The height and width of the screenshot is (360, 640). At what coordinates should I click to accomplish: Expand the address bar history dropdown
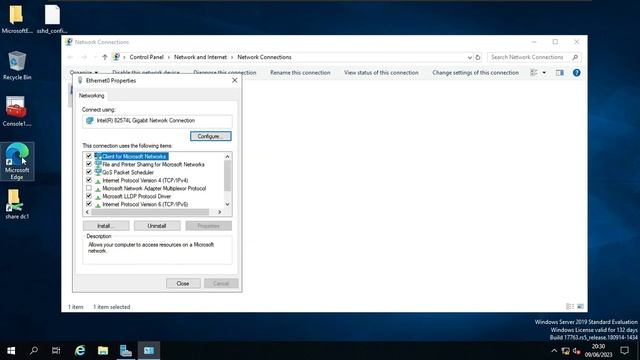tap(469, 57)
